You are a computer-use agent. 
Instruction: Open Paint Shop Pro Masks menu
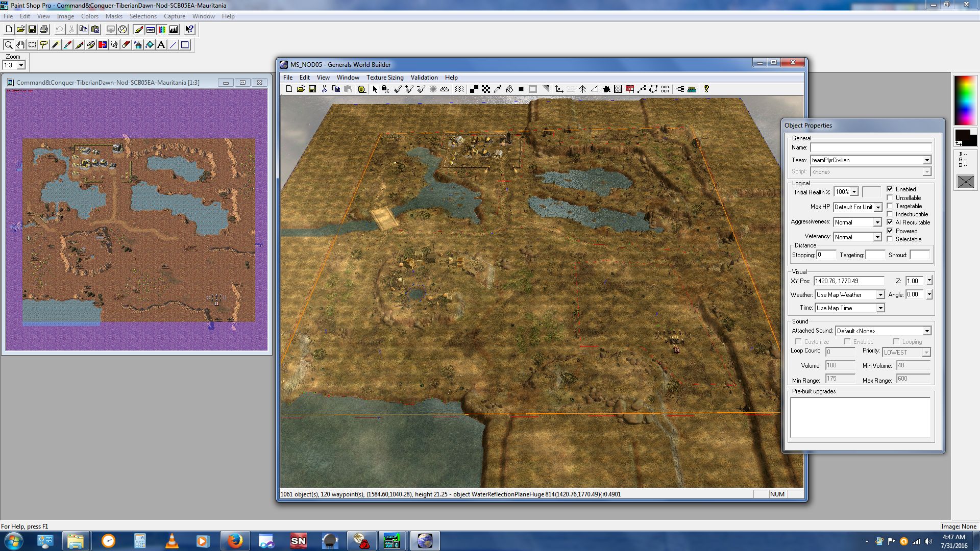click(x=114, y=16)
